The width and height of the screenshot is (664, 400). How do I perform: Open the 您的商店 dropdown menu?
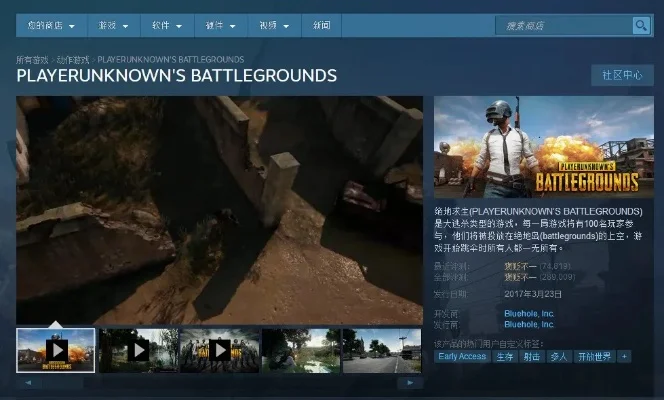(x=51, y=26)
